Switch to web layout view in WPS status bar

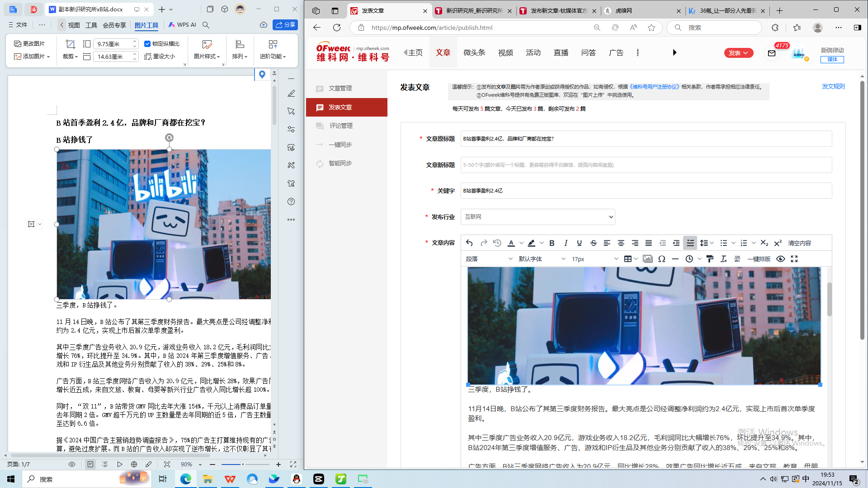134,465
